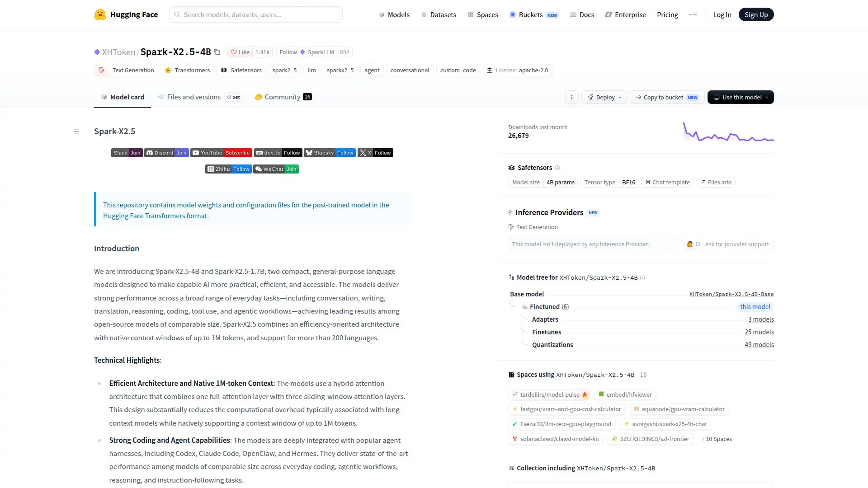Open the Community tab
Screen dimensions: 868x488
point(283,97)
